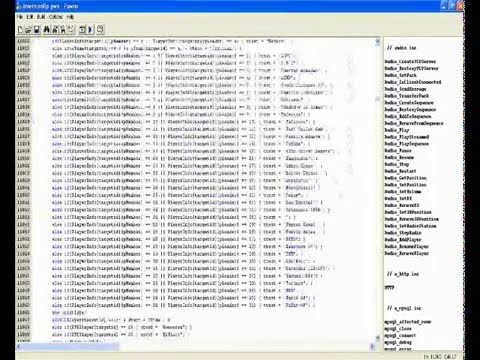This screenshot has width=480, height=360.
Task: Click the code editor's scroll-down arrow
Action: [378, 338]
